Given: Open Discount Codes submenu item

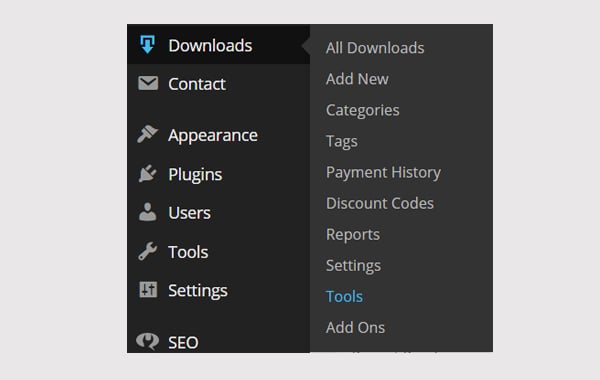Looking at the screenshot, I should click(x=380, y=203).
